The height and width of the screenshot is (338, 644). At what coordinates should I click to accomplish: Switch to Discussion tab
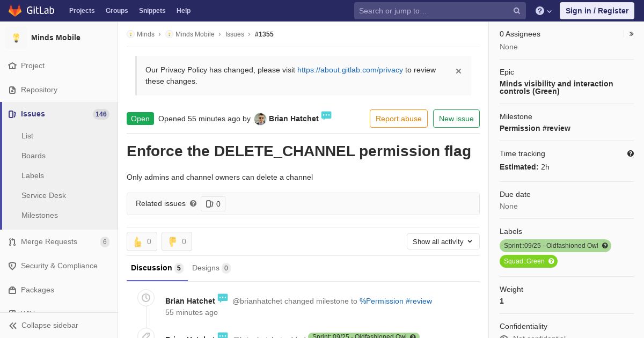coord(157,268)
